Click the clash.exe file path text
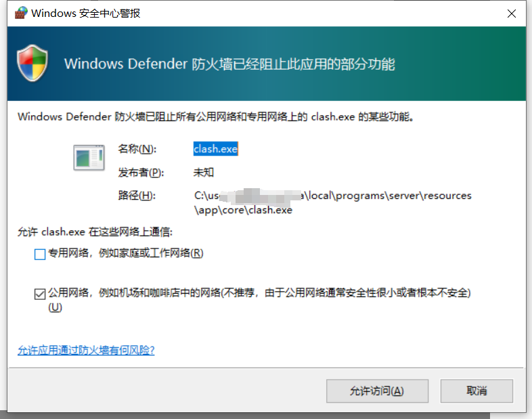Image resolution: width=532 pixels, height=419 pixels. (332, 202)
